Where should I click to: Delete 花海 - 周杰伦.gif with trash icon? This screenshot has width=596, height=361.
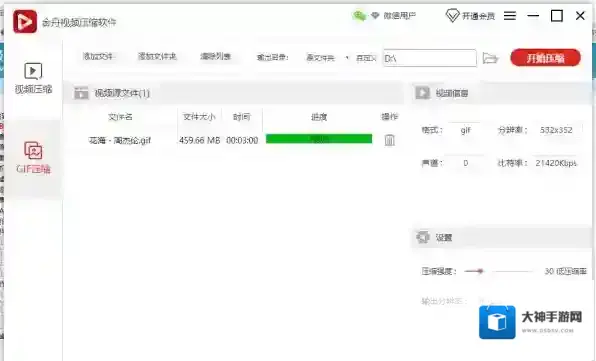click(390, 140)
